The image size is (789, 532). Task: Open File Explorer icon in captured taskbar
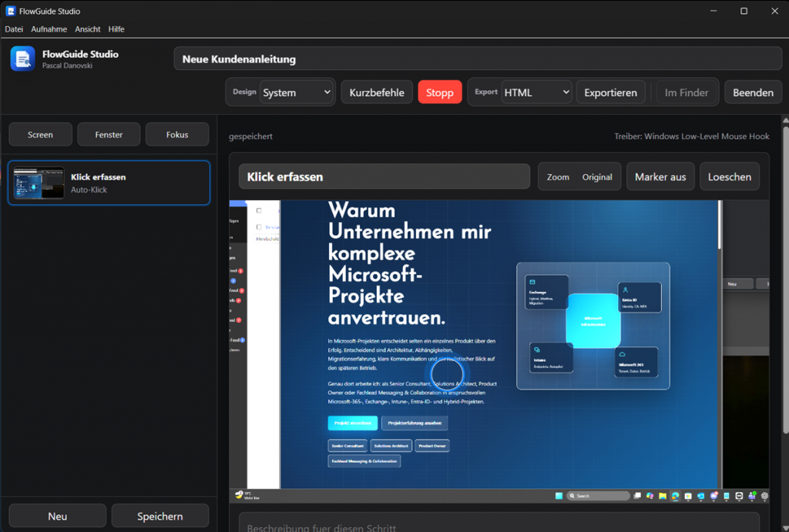click(x=663, y=496)
